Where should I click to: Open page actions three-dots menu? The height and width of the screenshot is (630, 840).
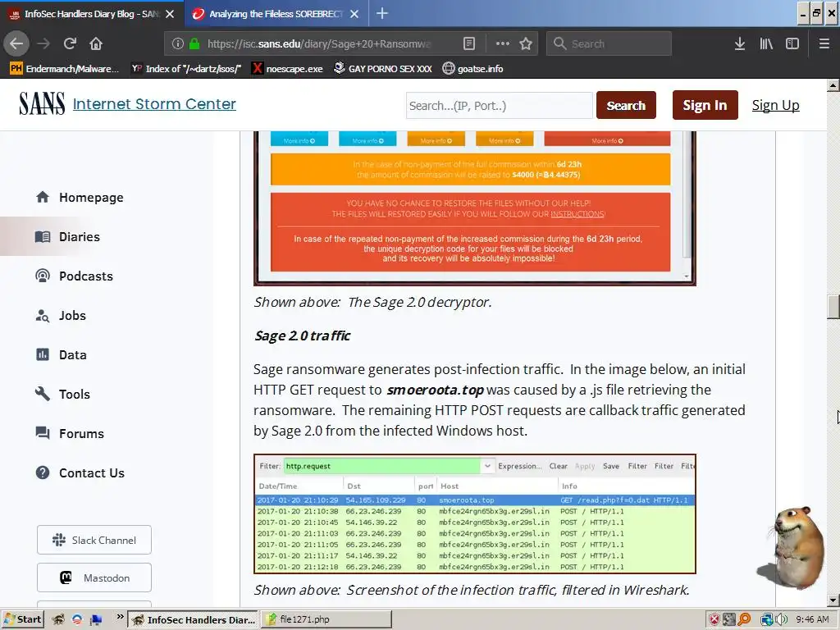click(x=503, y=44)
